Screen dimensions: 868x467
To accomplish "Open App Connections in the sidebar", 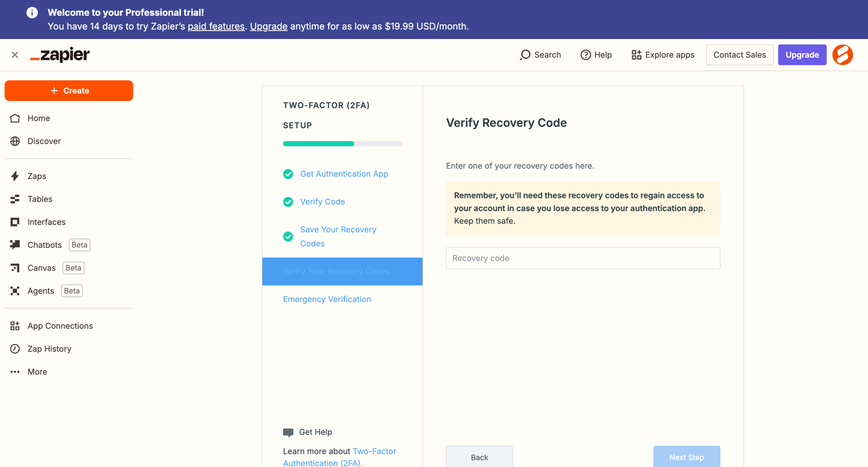I will [69, 326].
